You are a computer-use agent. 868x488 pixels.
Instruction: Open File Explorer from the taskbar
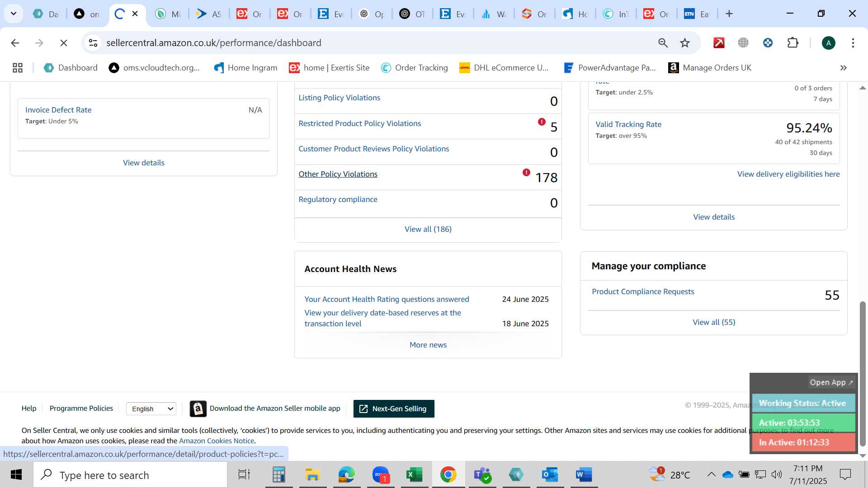[312, 475]
